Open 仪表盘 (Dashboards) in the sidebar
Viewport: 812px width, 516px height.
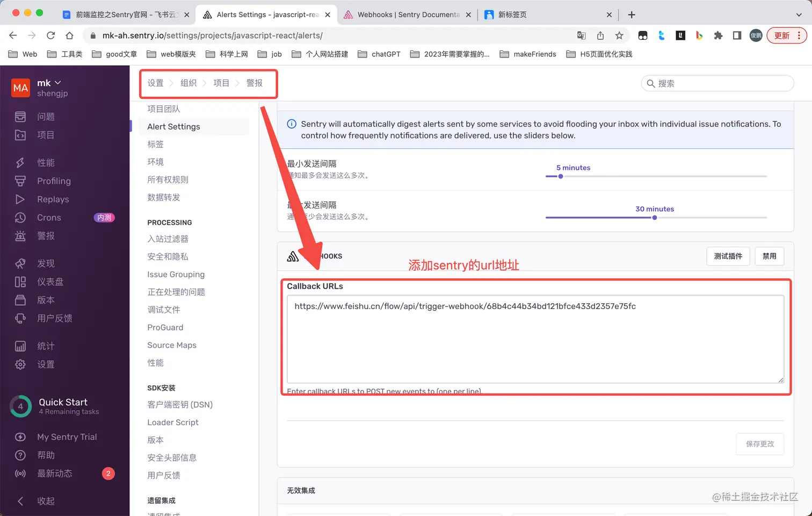50,282
